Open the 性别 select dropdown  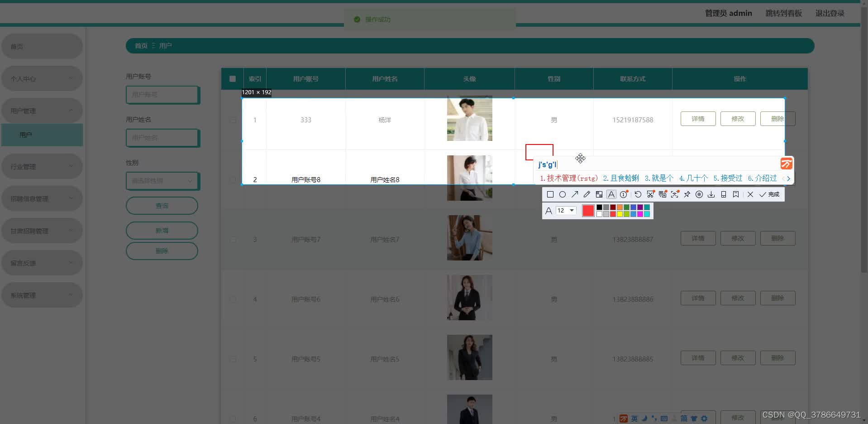pyautogui.click(x=162, y=181)
